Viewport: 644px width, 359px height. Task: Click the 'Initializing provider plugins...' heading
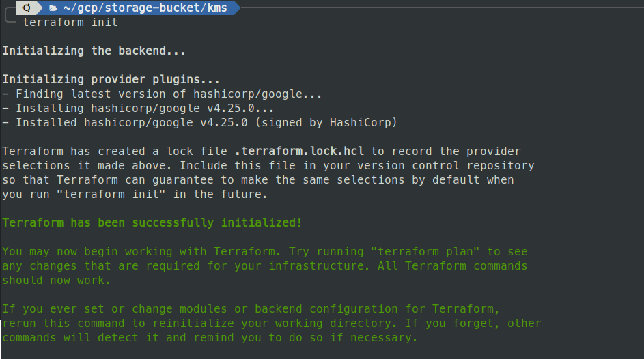coord(111,79)
